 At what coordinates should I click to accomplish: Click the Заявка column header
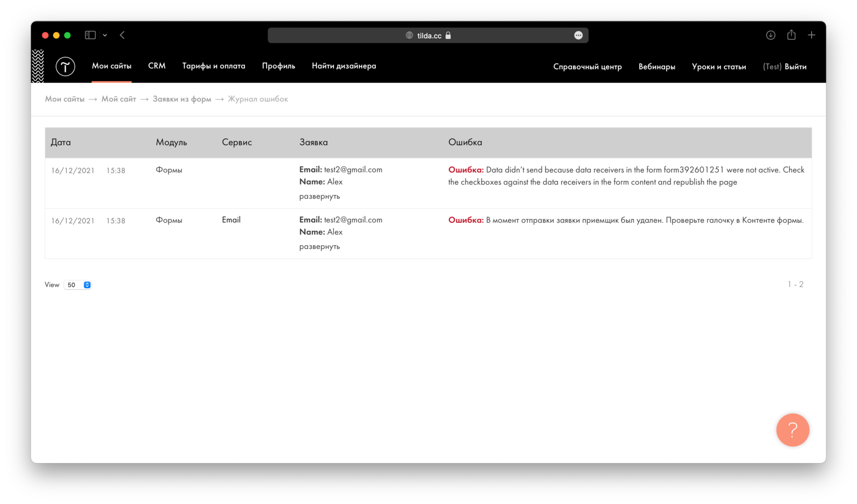pos(314,142)
